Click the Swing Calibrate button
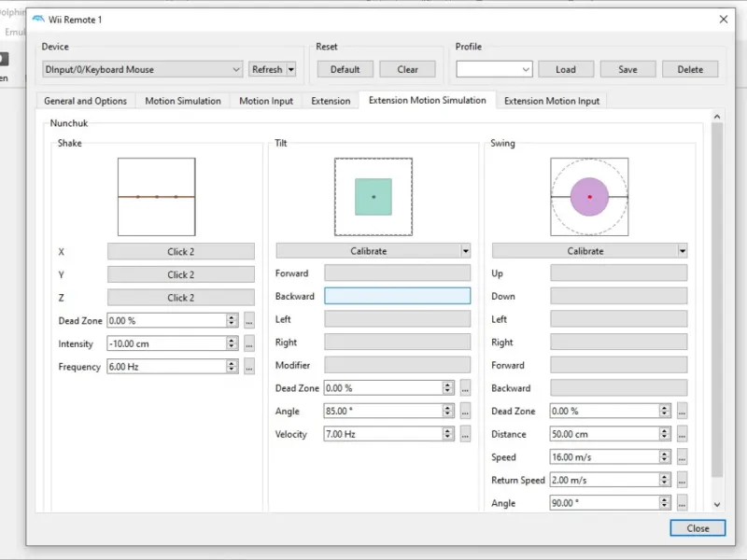The height and width of the screenshot is (560, 747). pos(585,251)
